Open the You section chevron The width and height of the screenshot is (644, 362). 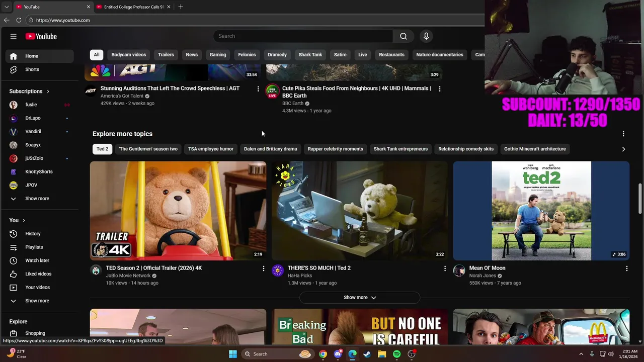click(24, 220)
